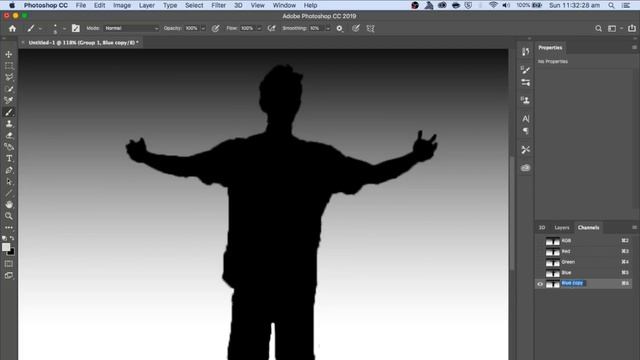This screenshot has width=640, height=360.
Task: Click the Share icon at top right
Action: tap(632, 28)
